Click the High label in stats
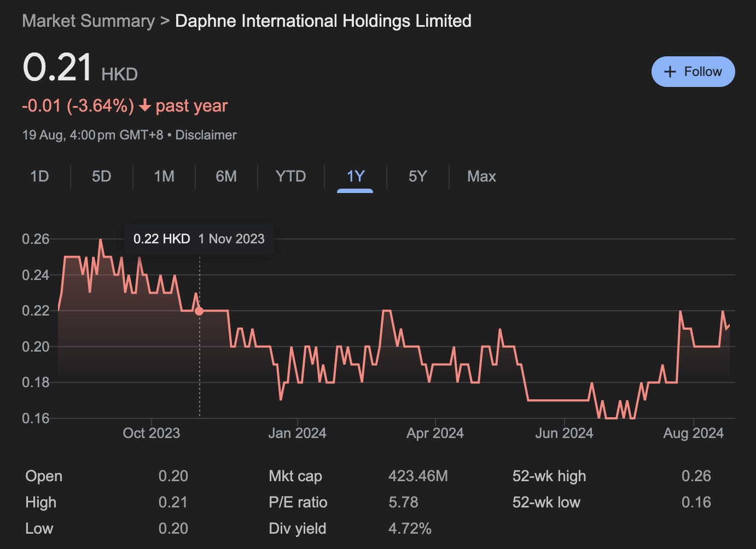756x549 pixels. tap(41, 503)
